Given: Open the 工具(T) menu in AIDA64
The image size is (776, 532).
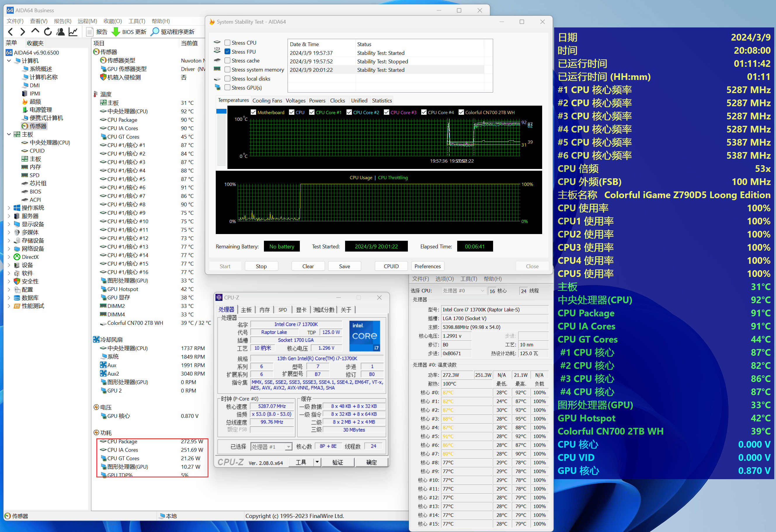Looking at the screenshot, I should pyautogui.click(x=137, y=21).
